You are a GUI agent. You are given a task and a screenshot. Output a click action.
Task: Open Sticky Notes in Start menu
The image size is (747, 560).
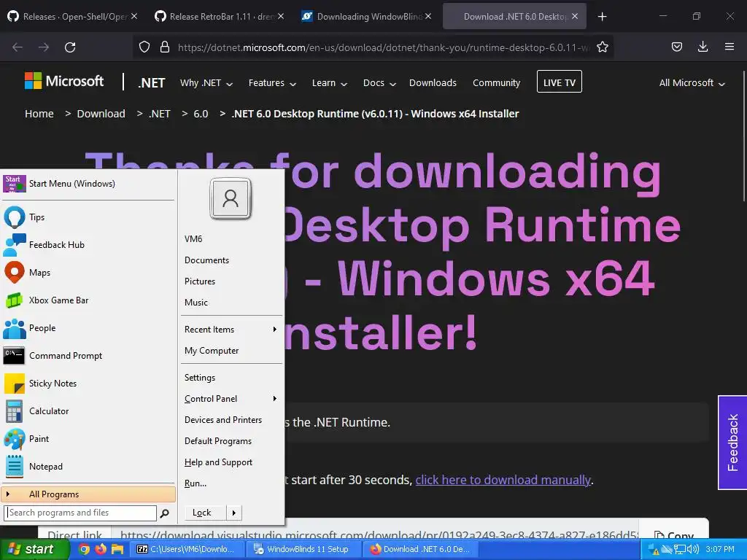88,384
